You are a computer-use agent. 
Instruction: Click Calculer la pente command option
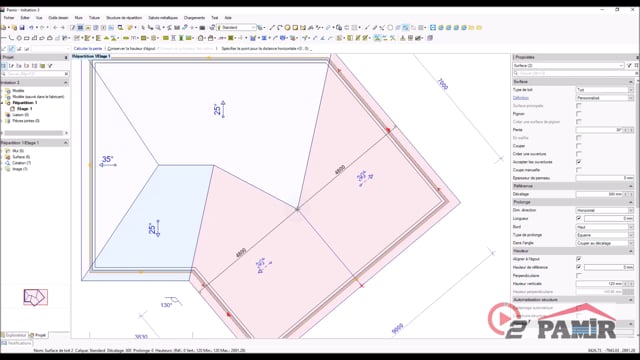click(88, 49)
